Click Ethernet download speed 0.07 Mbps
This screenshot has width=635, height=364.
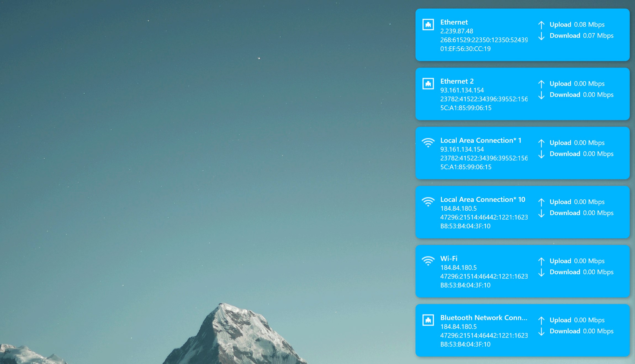598,36
